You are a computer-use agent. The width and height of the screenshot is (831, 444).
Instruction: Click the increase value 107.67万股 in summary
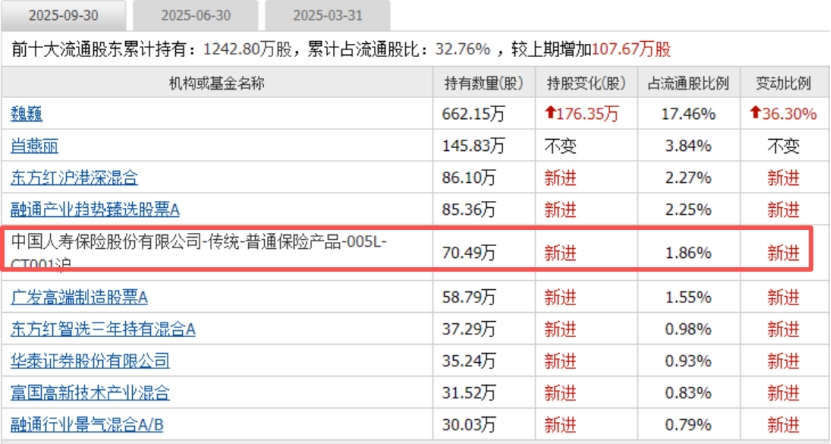pyautogui.click(x=631, y=49)
